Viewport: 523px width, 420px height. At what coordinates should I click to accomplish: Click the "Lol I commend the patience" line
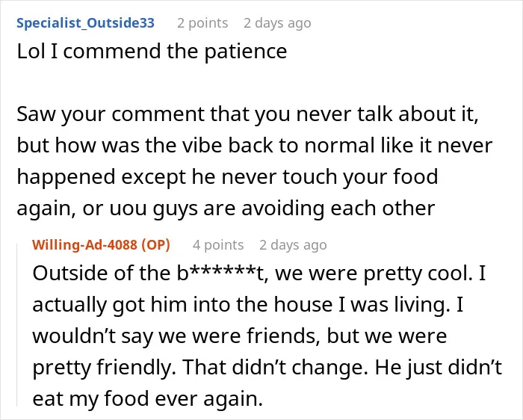point(152,52)
